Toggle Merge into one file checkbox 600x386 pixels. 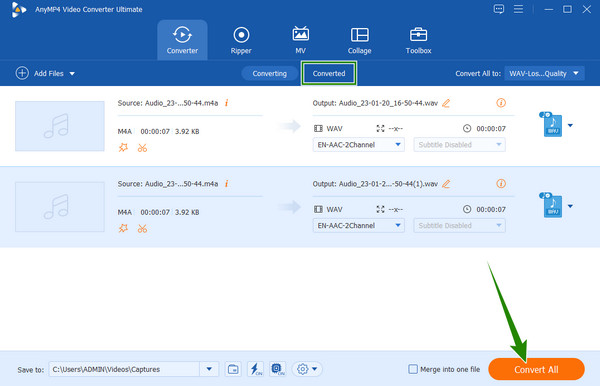click(413, 369)
